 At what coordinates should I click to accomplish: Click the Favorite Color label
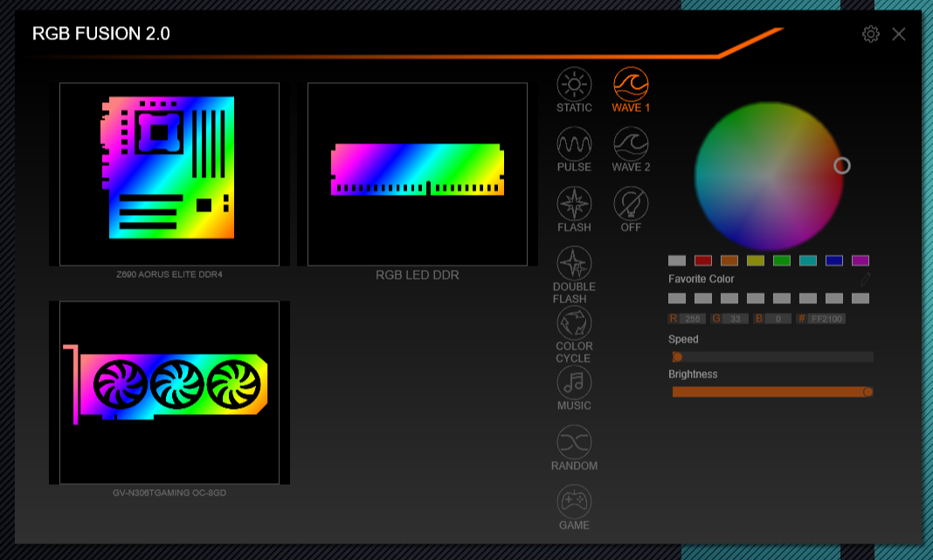point(701,279)
